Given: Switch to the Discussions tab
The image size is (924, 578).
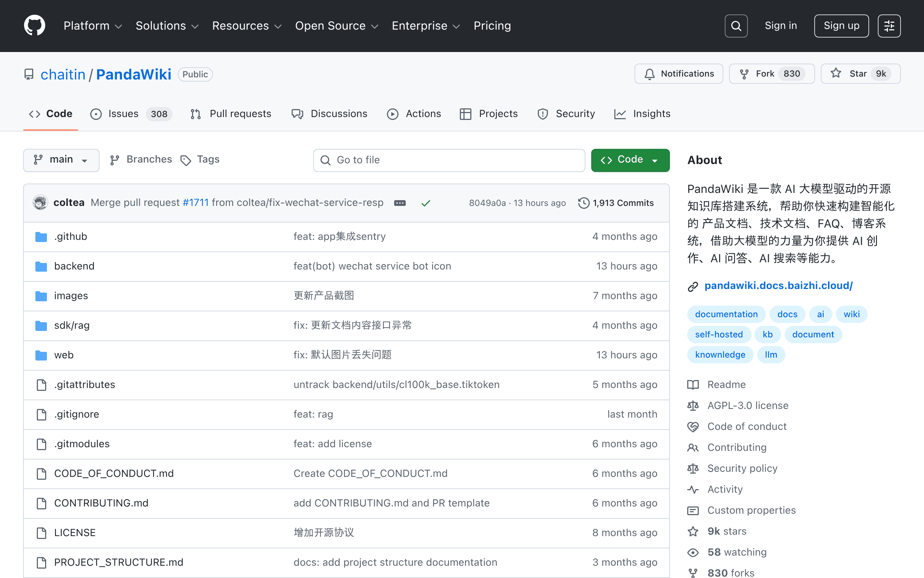Looking at the screenshot, I should point(329,114).
